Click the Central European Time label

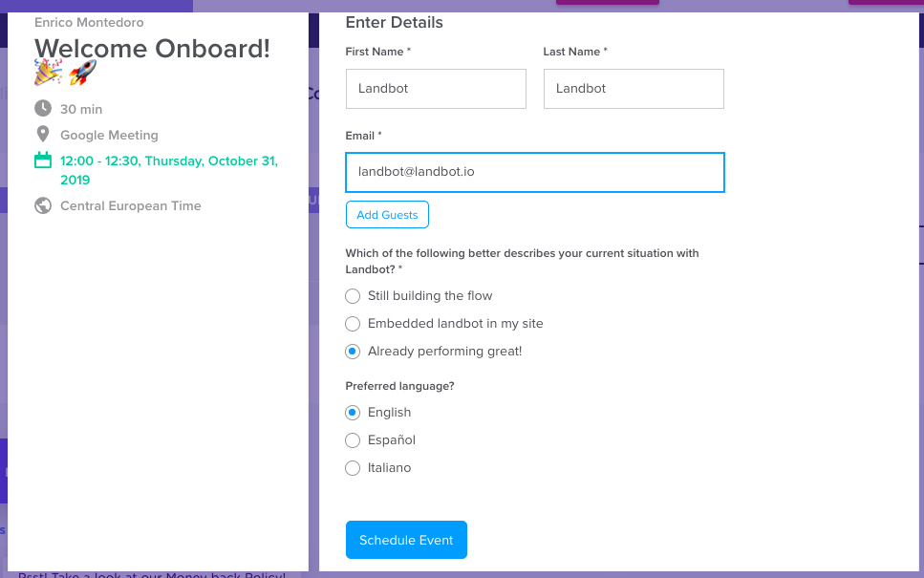pos(131,205)
